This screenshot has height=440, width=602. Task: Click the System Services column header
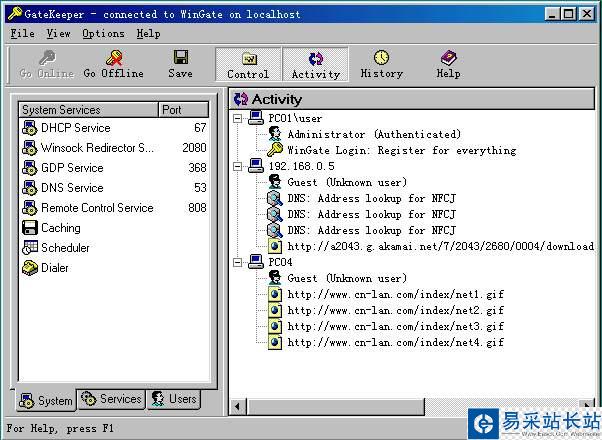tap(88, 110)
